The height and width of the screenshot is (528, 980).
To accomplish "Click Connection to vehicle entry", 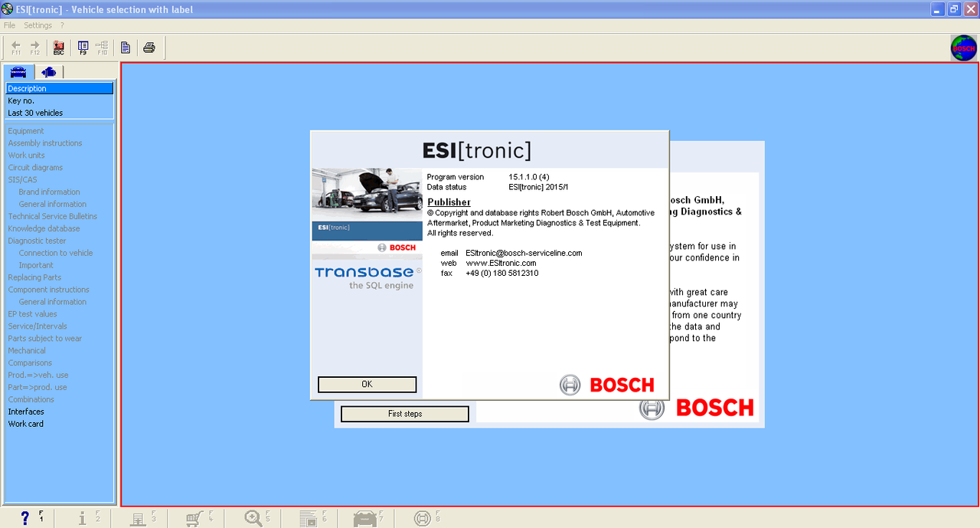I will (x=56, y=253).
